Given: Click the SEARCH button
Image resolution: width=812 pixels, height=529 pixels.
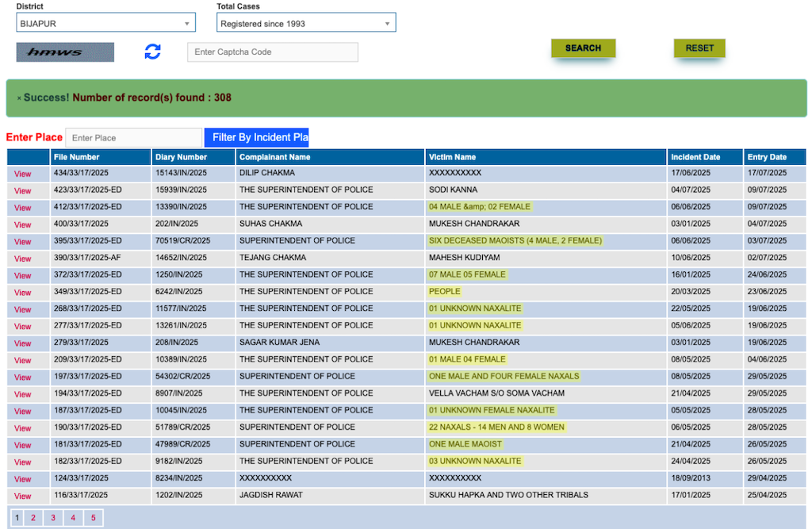Looking at the screenshot, I should point(583,48).
